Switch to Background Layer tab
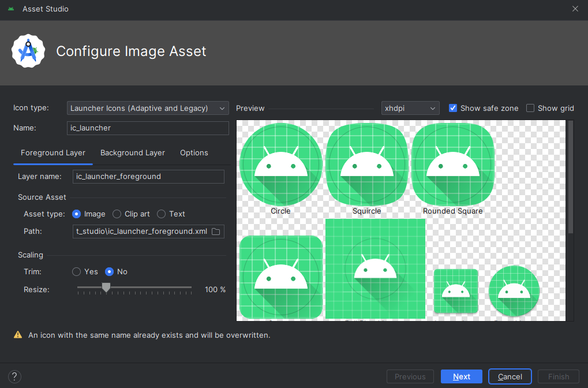588x388 pixels. point(132,153)
